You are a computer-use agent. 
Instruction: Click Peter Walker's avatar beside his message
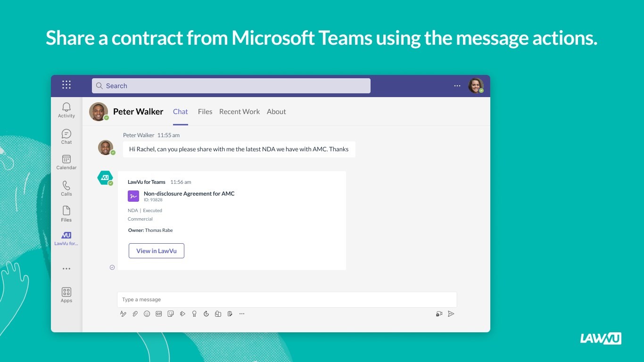[x=106, y=148]
